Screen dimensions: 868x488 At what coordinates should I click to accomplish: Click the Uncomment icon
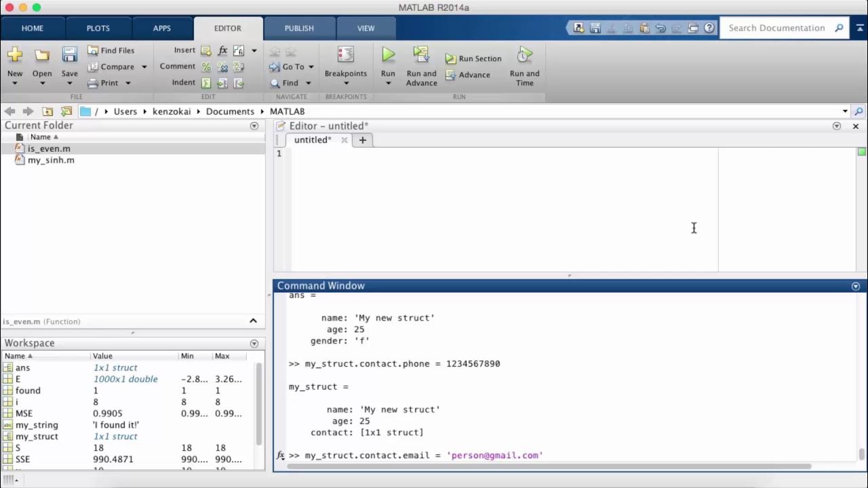pos(222,66)
